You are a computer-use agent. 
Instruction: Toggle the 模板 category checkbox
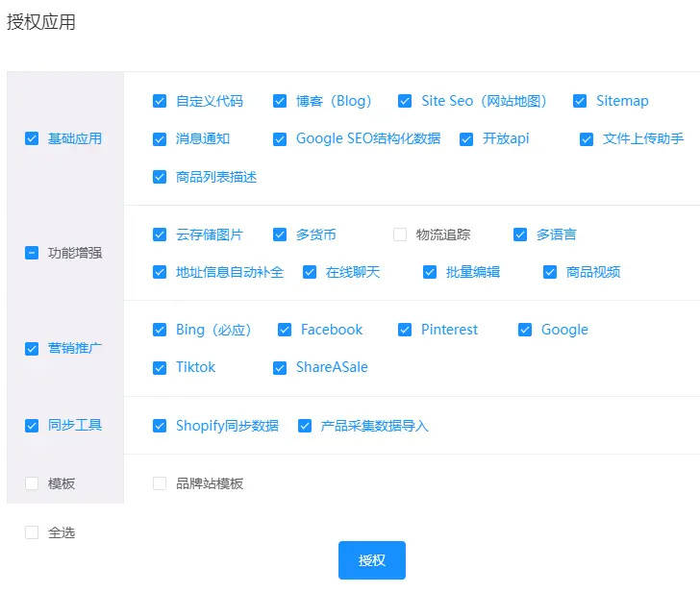point(32,483)
